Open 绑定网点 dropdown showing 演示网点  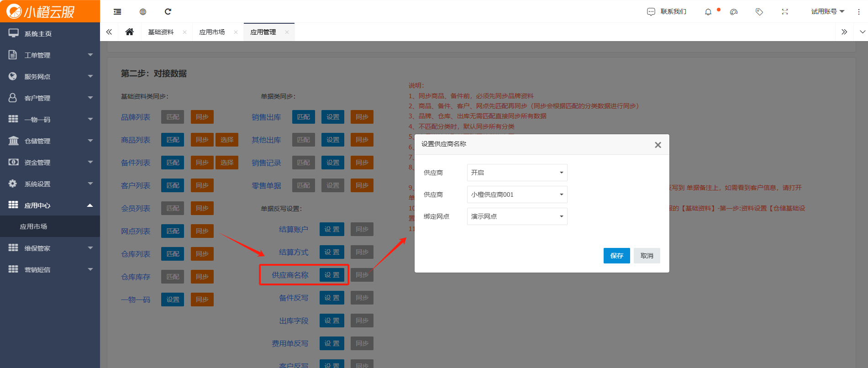517,216
